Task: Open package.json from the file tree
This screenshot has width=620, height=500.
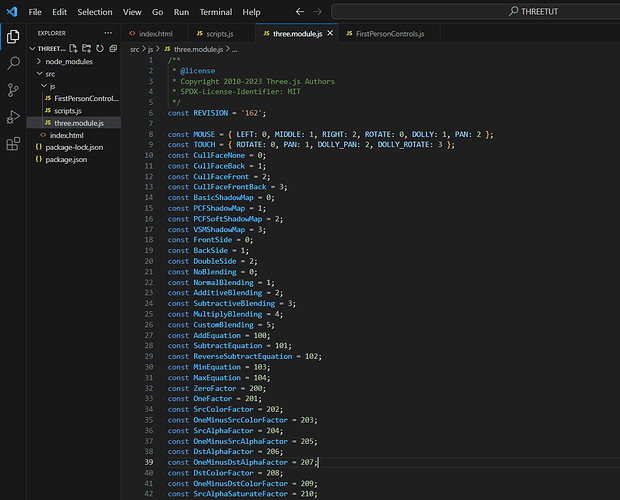Action: click(x=66, y=158)
